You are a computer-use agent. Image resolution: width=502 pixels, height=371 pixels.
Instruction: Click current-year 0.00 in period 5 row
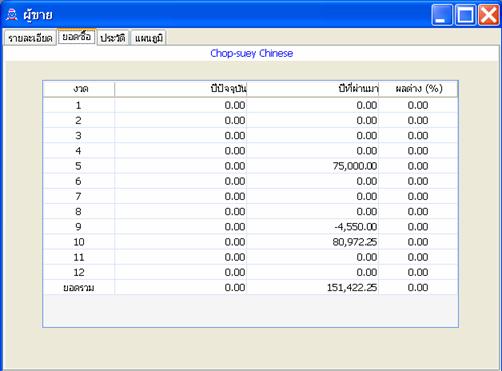click(x=235, y=166)
